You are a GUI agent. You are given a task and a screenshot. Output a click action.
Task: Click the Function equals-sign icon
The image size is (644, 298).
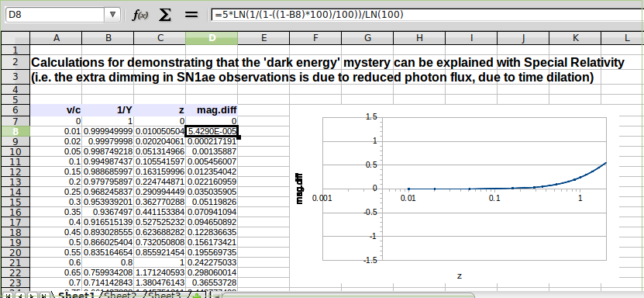pyautogui.click(x=191, y=16)
